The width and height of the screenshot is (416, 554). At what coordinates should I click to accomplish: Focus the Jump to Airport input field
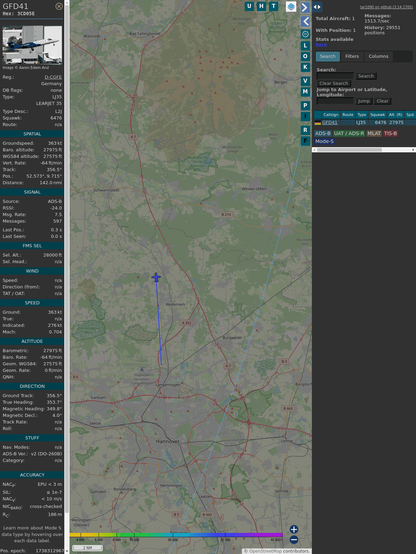pos(335,101)
